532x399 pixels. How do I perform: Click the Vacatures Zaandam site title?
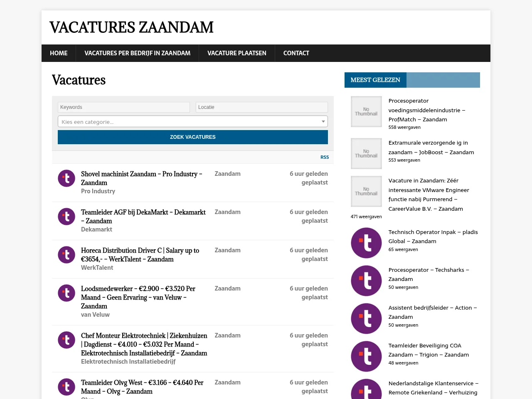coord(131,27)
